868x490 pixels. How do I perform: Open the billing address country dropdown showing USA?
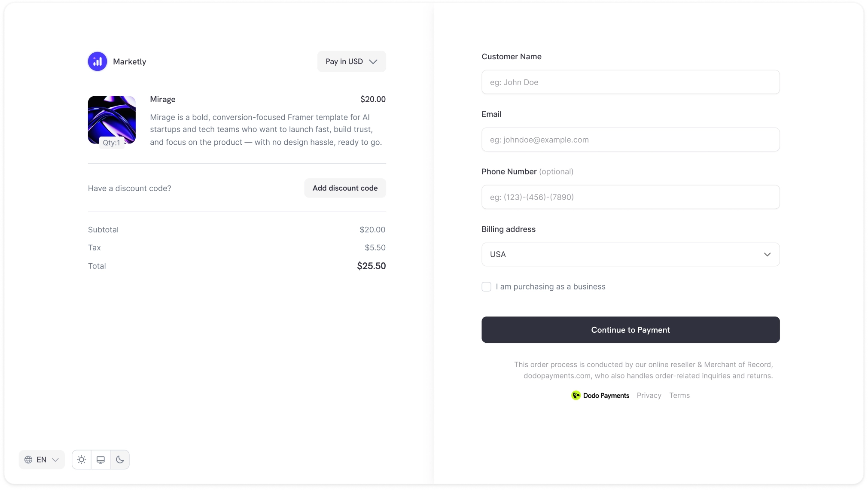[630, 254]
